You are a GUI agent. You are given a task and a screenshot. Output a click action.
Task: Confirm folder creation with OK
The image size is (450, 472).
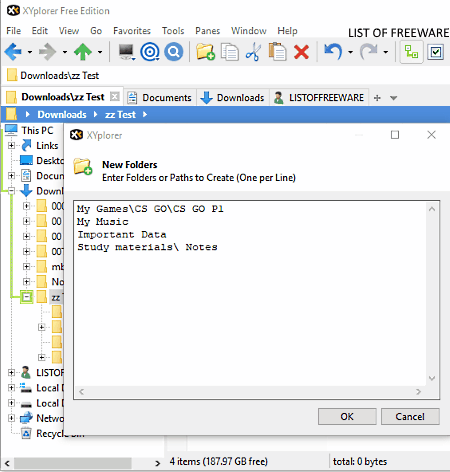pyautogui.click(x=347, y=416)
